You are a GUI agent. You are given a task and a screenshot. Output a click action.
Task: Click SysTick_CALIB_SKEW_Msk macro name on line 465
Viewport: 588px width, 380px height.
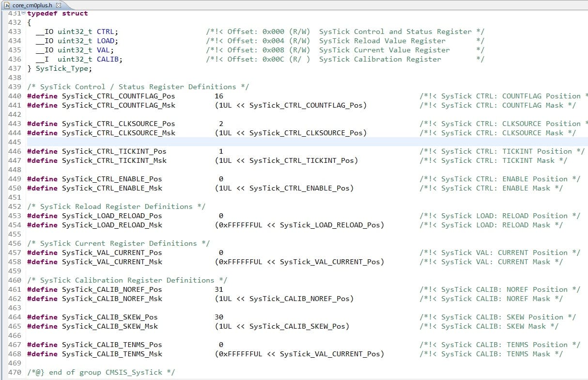coord(109,326)
